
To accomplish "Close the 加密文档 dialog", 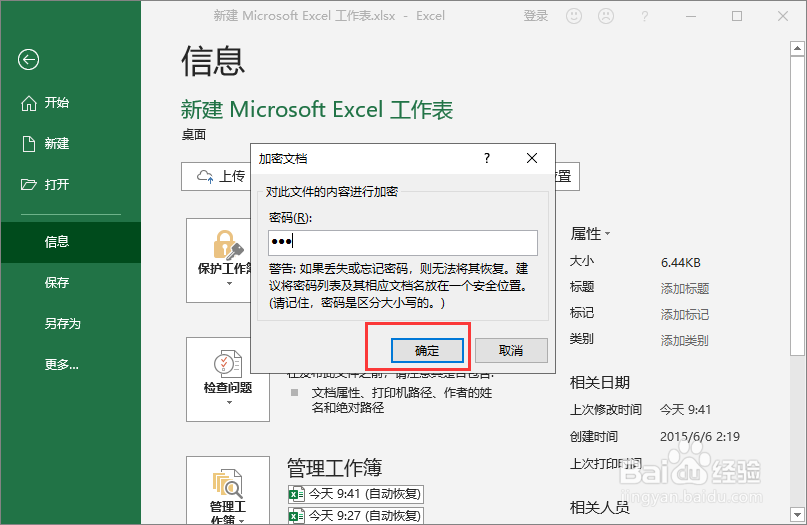I will (x=532, y=158).
